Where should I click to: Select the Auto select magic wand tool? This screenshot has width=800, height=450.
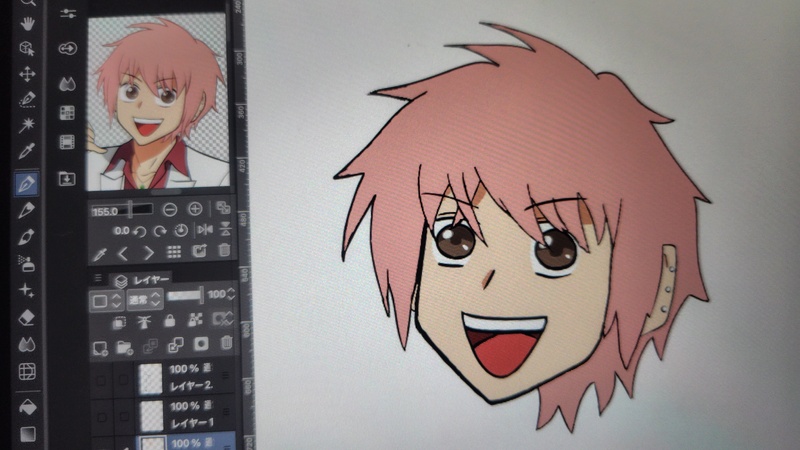click(27, 124)
